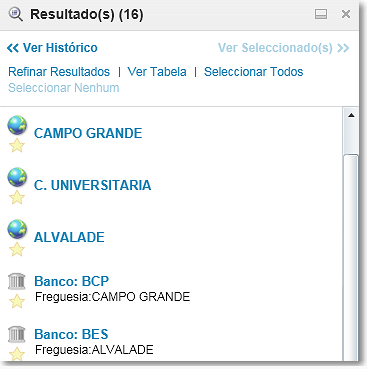This screenshot has height=369, width=367.
Task: Collapse the results panel with minimize icon
Action: pyautogui.click(x=321, y=14)
